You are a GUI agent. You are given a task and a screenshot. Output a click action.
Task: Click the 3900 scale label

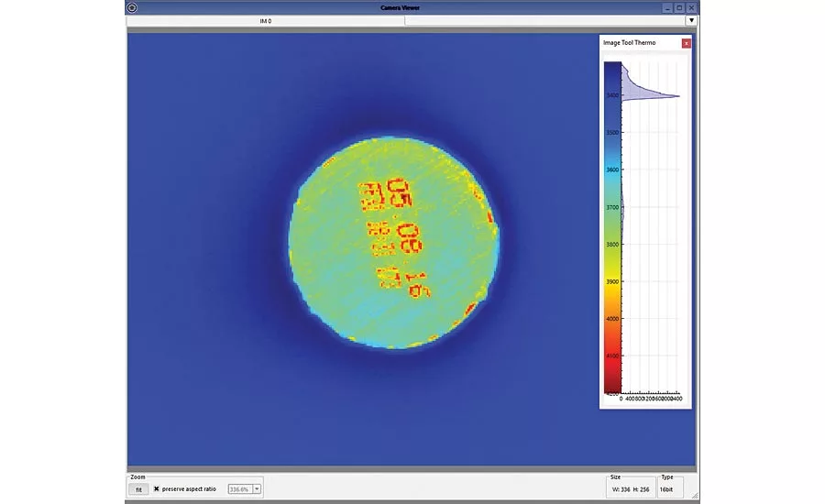(612, 281)
